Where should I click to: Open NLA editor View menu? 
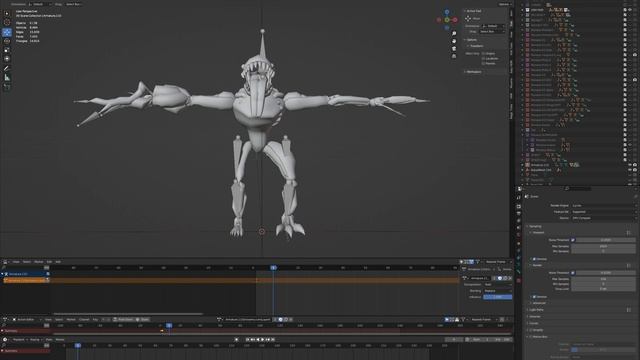16,262
